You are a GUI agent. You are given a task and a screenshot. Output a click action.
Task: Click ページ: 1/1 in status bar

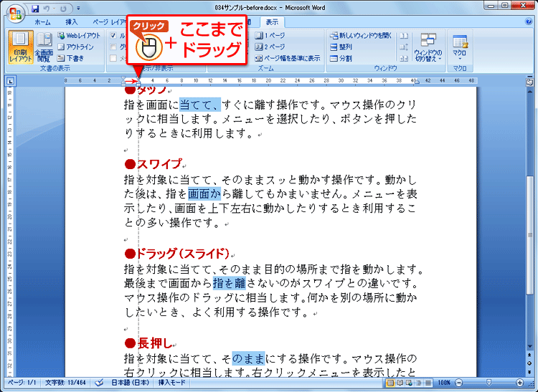point(22,383)
